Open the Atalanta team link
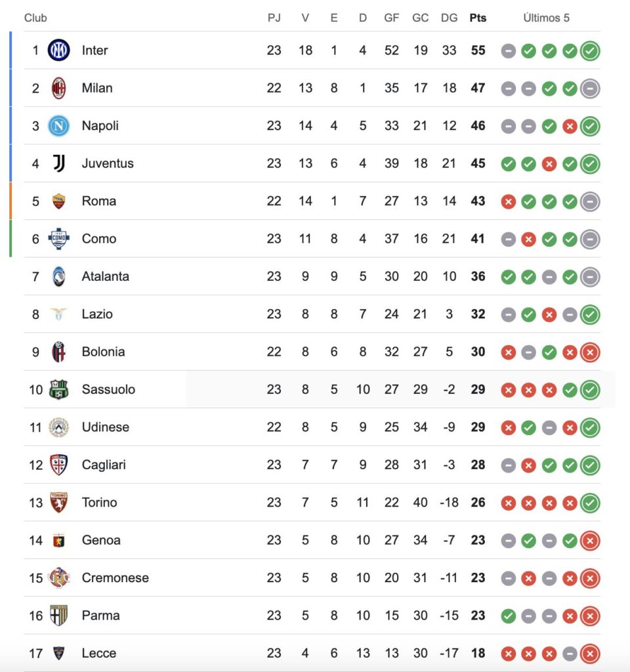The height and width of the screenshot is (672, 630). tap(105, 276)
